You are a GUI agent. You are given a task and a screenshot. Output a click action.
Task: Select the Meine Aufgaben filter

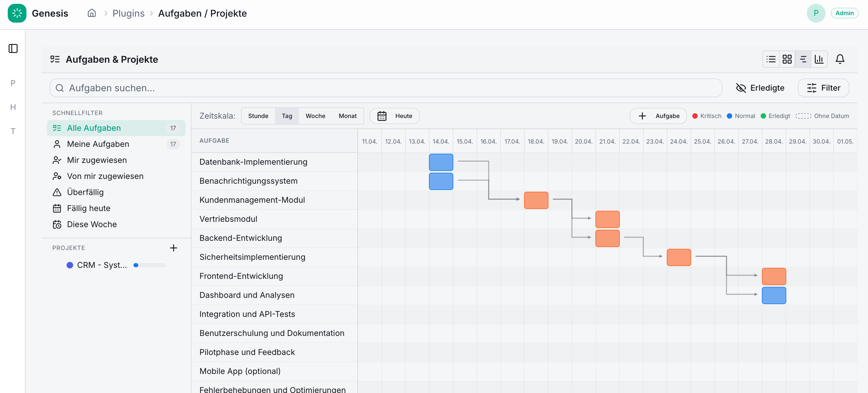98,144
